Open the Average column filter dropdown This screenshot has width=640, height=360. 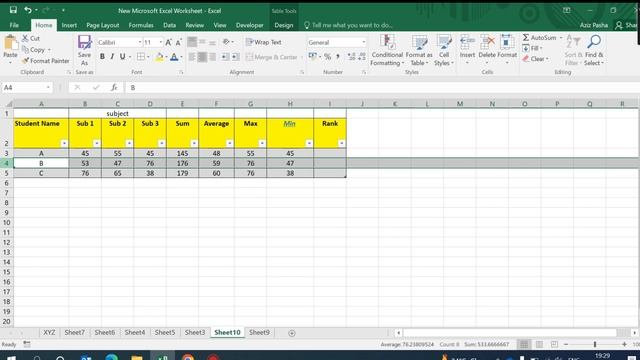click(x=229, y=143)
